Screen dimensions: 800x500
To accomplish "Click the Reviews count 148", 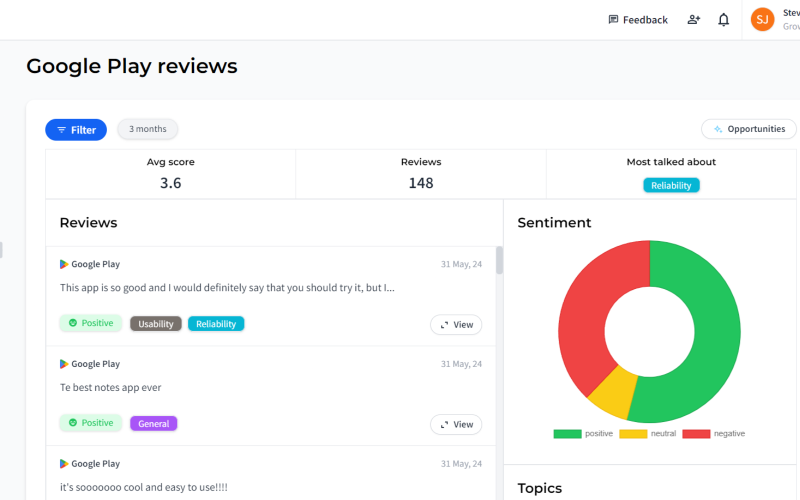I will 421,183.
